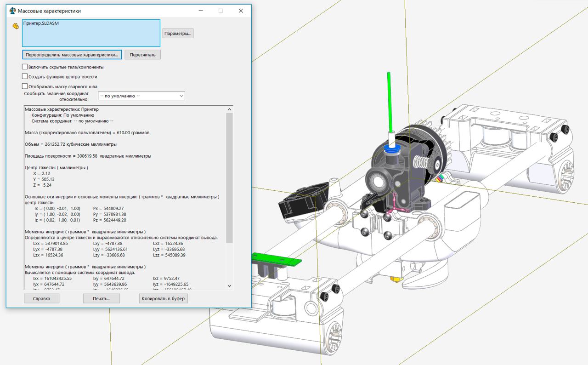Click center of mass value 'X = 2.12'
588x365 pixels.
41,173
